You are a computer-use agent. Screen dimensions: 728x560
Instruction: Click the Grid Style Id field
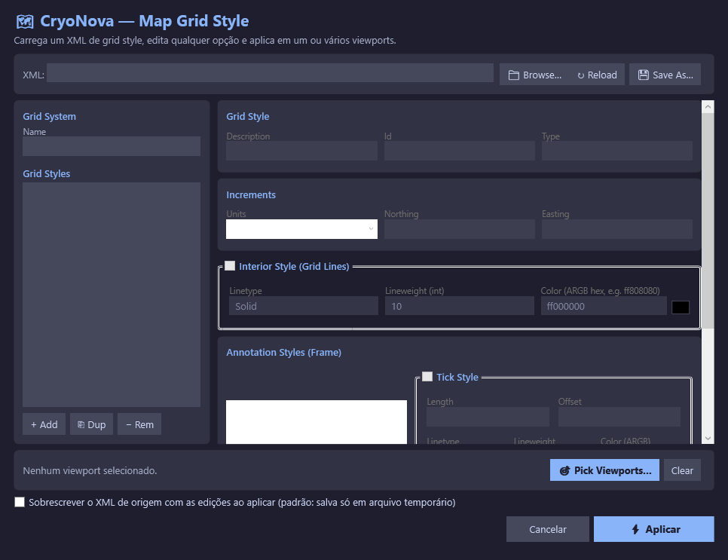(x=460, y=151)
